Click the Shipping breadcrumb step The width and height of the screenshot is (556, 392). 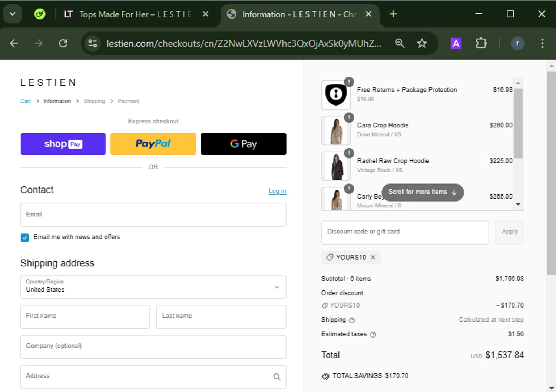[x=94, y=101]
